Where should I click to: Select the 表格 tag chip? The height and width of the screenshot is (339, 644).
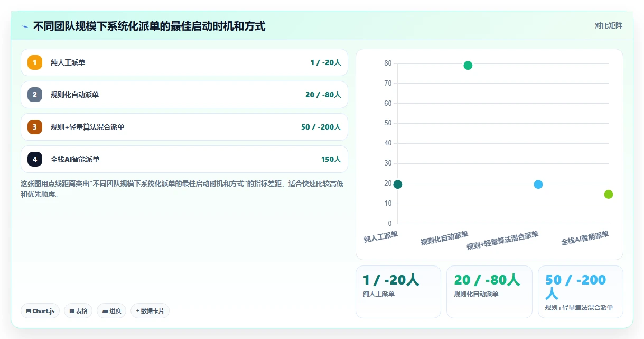click(x=78, y=311)
